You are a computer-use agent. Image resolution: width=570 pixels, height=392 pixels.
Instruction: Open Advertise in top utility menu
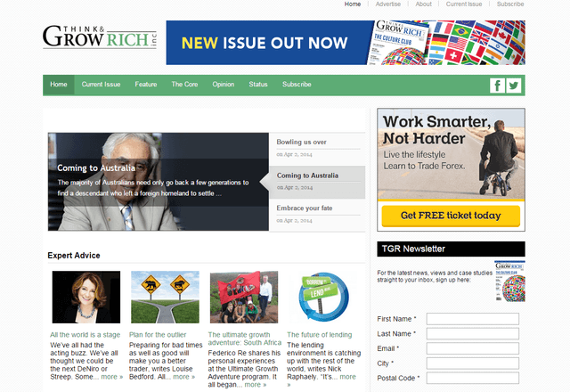[x=388, y=4]
